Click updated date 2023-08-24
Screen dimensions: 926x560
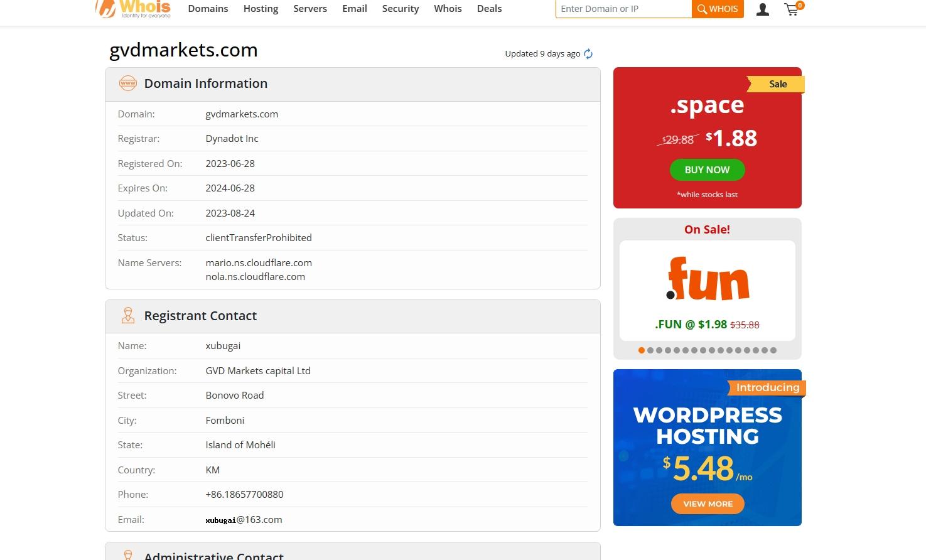tap(230, 213)
